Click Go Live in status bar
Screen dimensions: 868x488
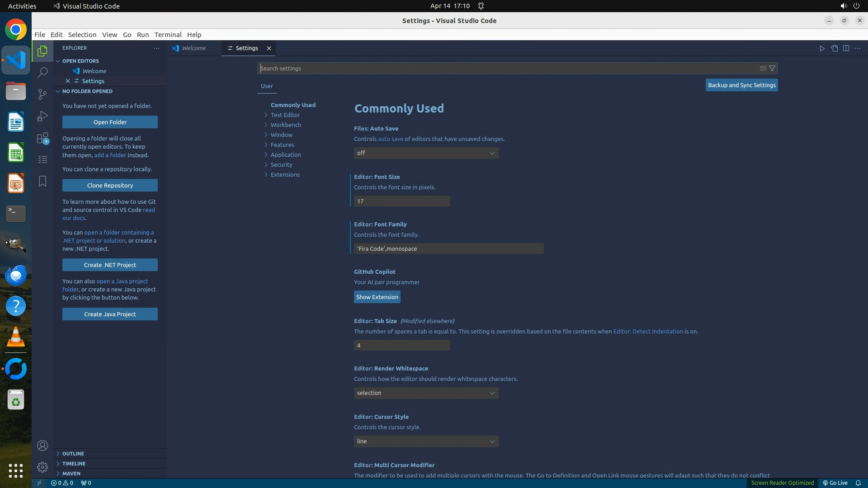[x=835, y=483]
